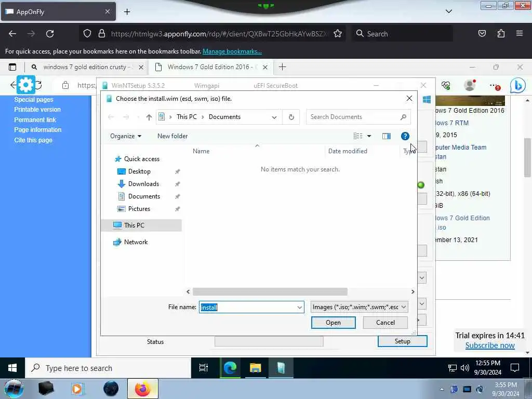Click Special pages sidebar link
Screen dimensions: 532x399
tap(34, 100)
